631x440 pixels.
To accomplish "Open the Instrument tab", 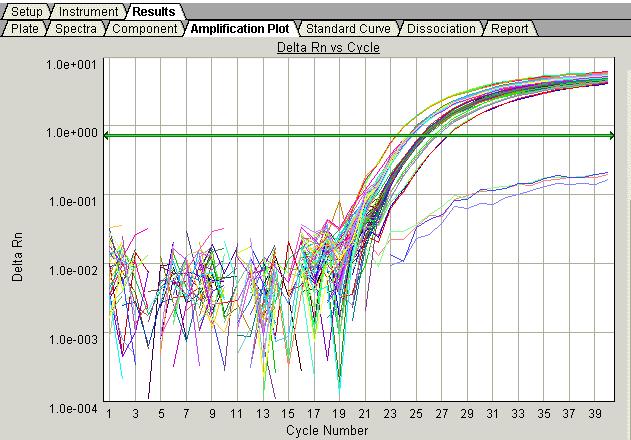I will tap(88, 12).
